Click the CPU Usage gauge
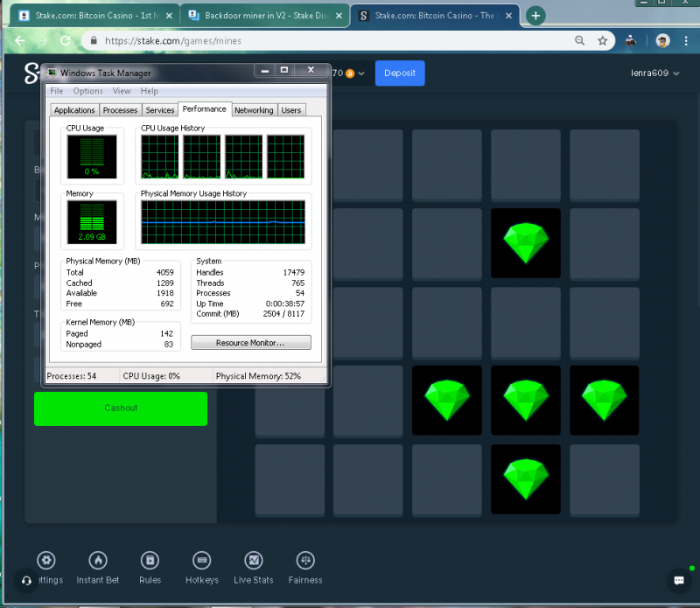 [92, 157]
